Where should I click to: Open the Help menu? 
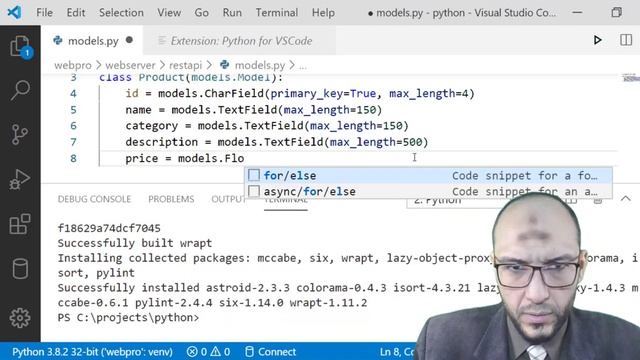[x=323, y=13]
